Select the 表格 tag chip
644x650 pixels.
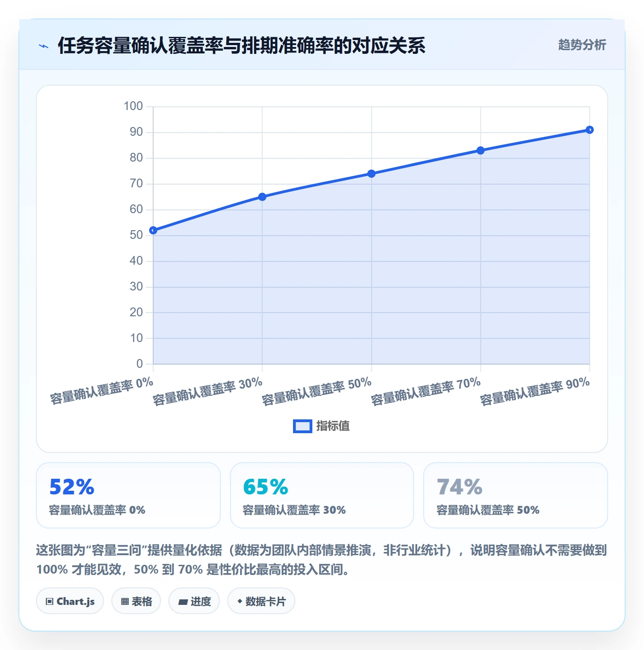136,601
